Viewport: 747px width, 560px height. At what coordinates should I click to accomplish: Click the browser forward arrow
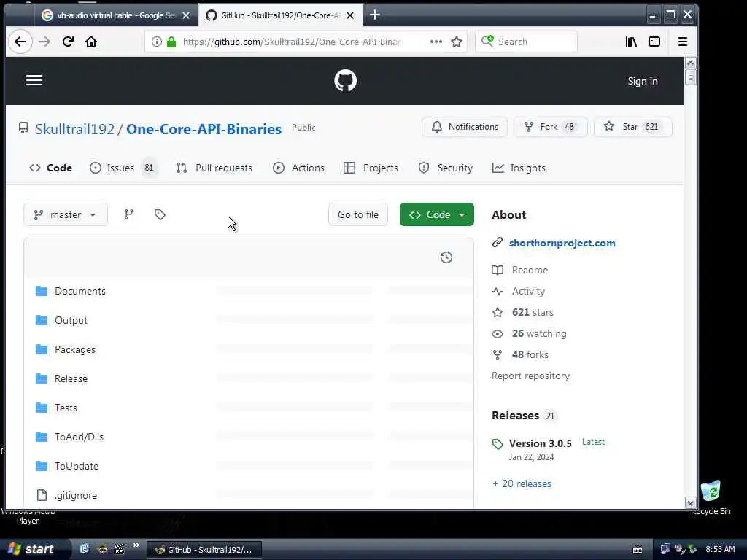point(44,42)
